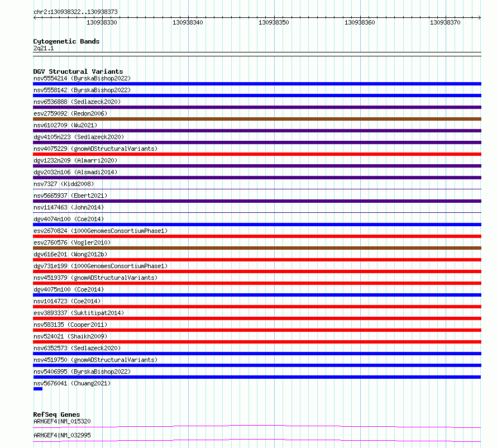497x448 pixels.
Task: Click nsv4519750 (gnomADStructuralVariants) label
Action: [95, 360]
